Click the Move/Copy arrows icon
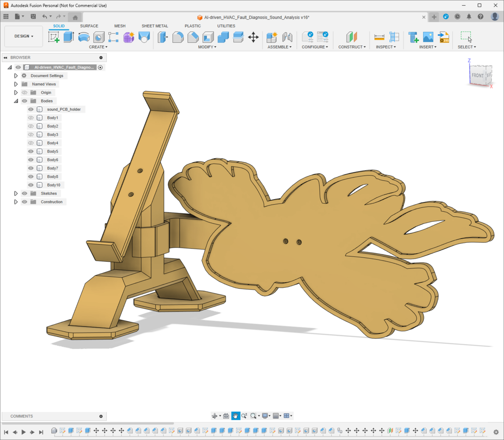Viewport: 504px width, 440px height. (x=253, y=37)
